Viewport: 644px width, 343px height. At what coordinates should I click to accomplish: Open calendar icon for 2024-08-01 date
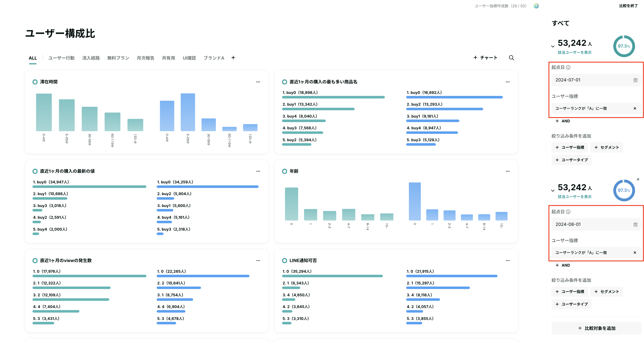point(635,225)
